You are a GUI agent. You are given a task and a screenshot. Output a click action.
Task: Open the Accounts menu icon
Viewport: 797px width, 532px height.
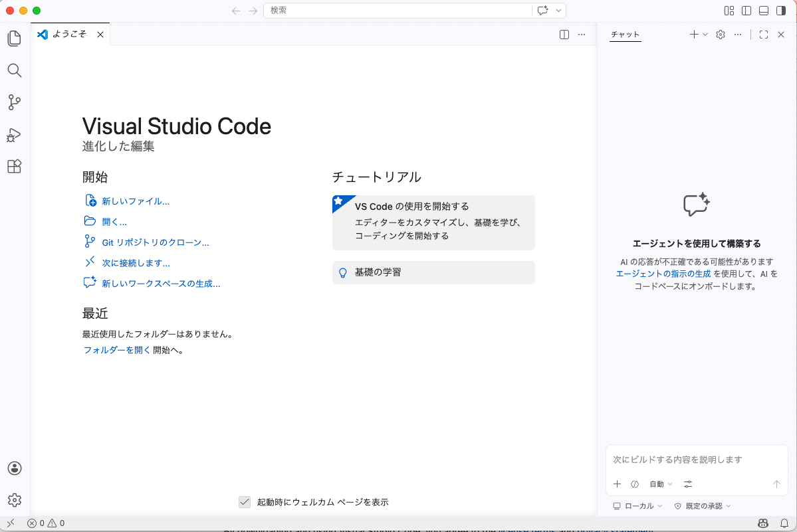pos(15,468)
